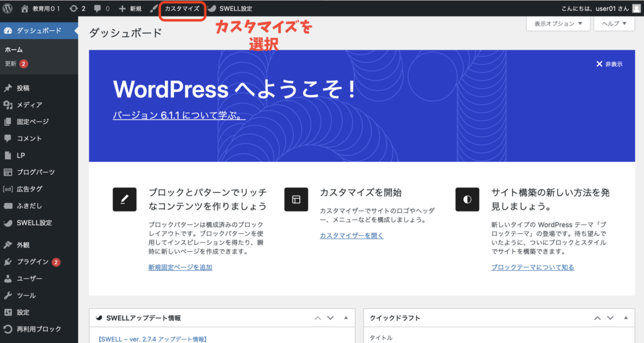Open SWELL ver. 2.7.4 アップデート情報 link
The image size is (644, 343).
pyautogui.click(x=152, y=339)
